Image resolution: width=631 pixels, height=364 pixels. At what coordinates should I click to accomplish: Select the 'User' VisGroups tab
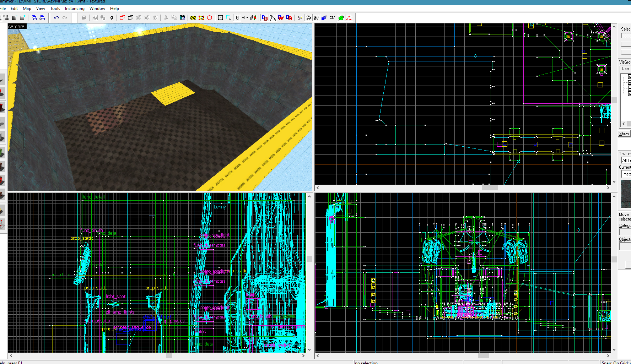click(625, 69)
